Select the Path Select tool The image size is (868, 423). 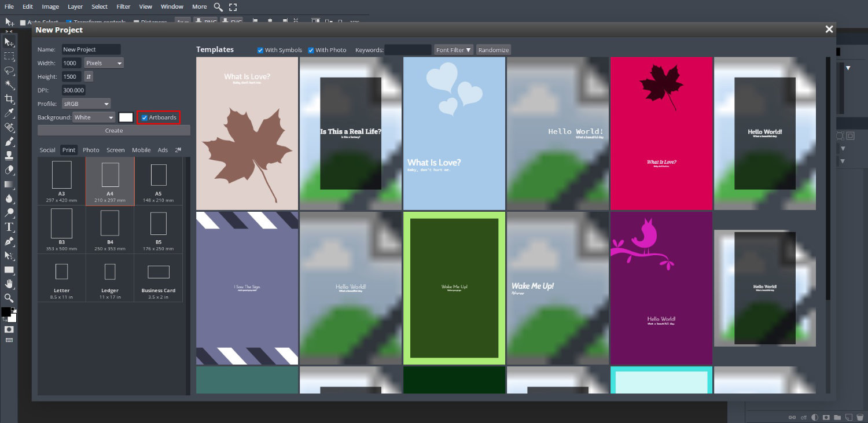click(x=9, y=255)
